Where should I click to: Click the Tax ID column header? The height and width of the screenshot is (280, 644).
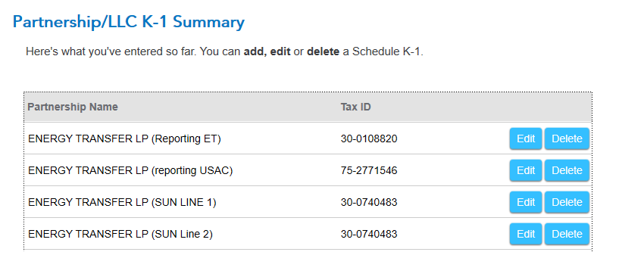click(x=355, y=107)
